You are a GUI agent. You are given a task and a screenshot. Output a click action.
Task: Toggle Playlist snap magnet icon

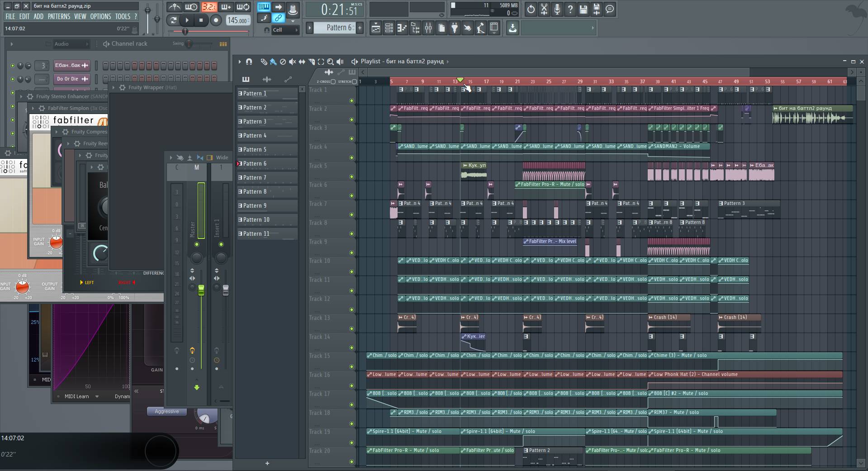[x=249, y=62]
